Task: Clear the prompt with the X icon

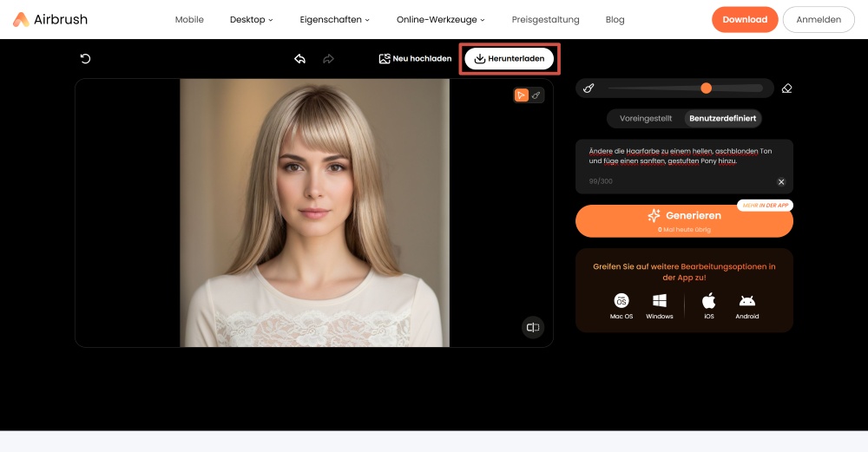Action: (x=781, y=182)
